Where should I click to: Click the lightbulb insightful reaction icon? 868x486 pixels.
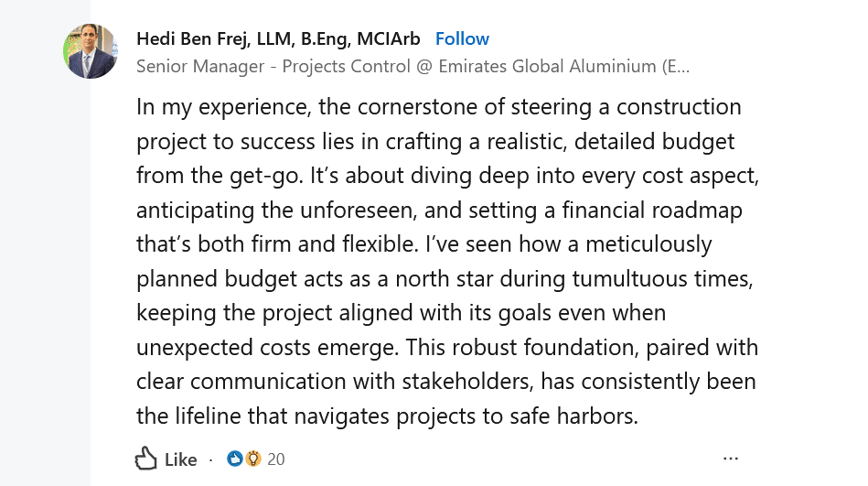click(x=253, y=459)
